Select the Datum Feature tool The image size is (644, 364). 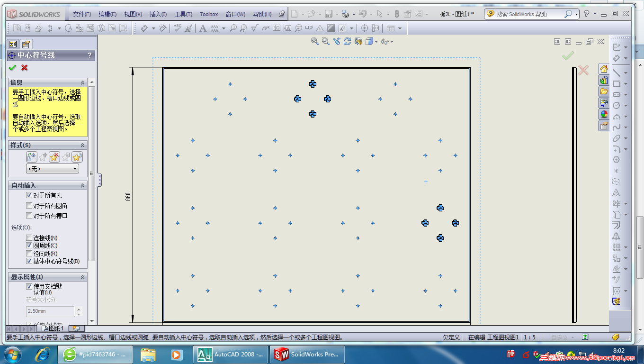[287, 28]
